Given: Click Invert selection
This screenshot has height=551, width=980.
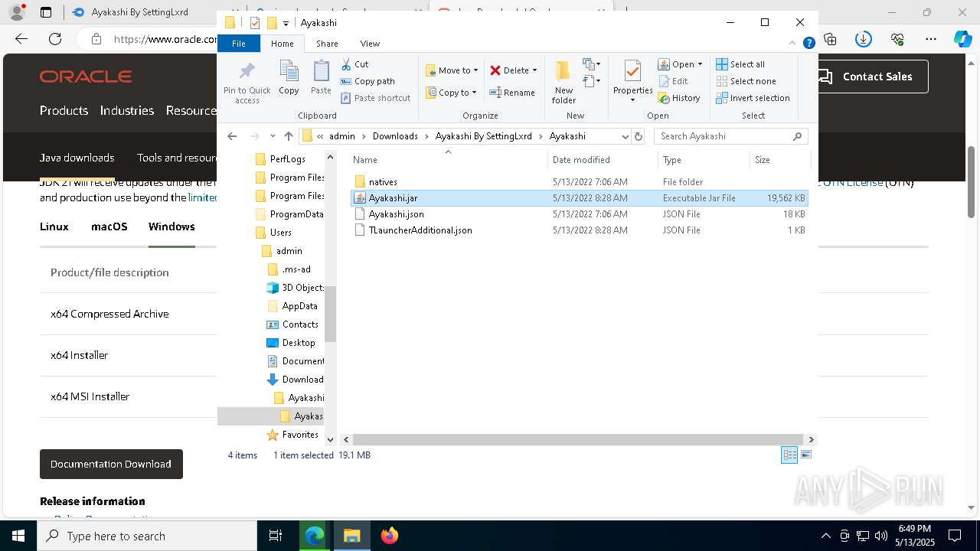Looking at the screenshot, I should coord(753,98).
